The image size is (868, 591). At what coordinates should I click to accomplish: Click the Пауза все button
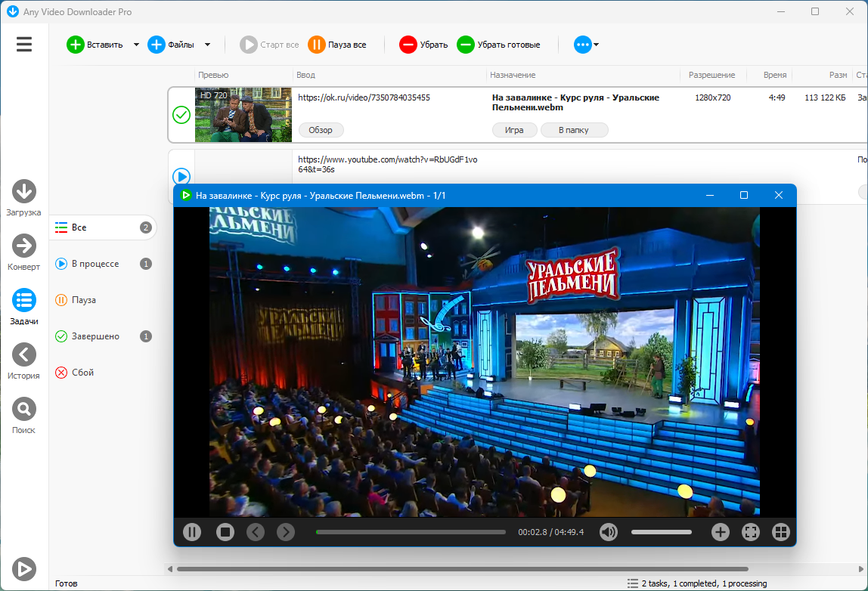(337, 45)
